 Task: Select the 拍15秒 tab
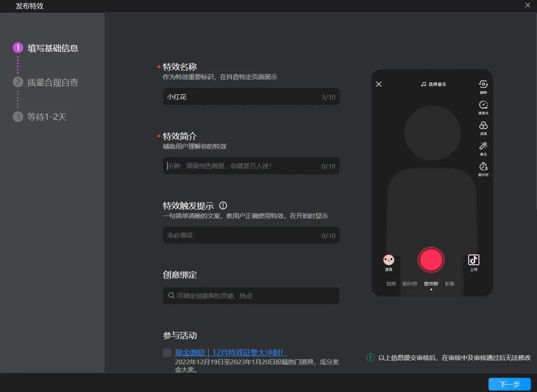[430, 284]
